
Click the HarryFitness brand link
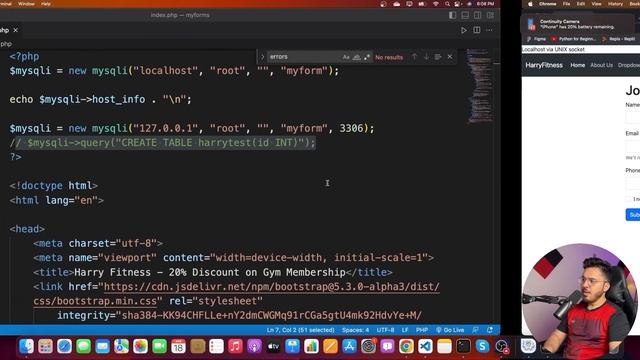tap(544, 65)
